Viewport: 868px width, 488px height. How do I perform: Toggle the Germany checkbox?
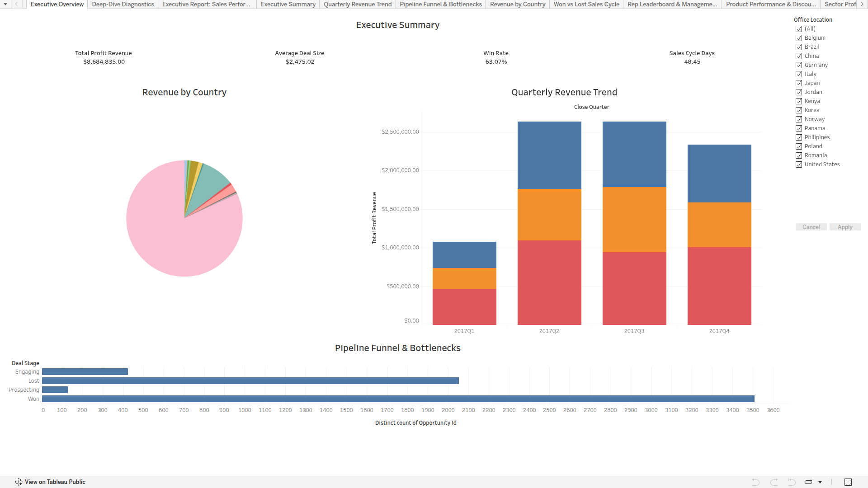point(799,65)
